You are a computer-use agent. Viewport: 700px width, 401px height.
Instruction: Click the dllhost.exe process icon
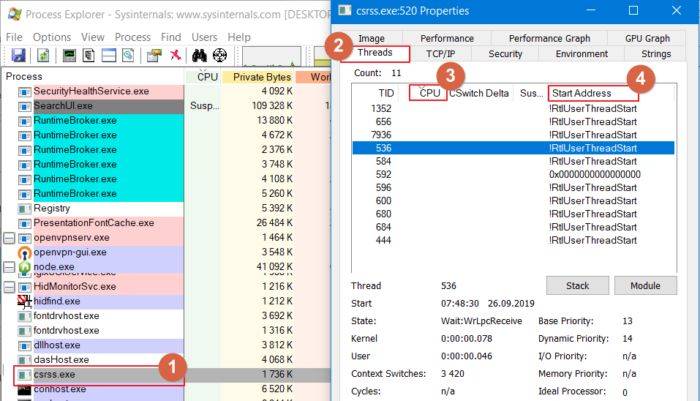tap(25, 346)
